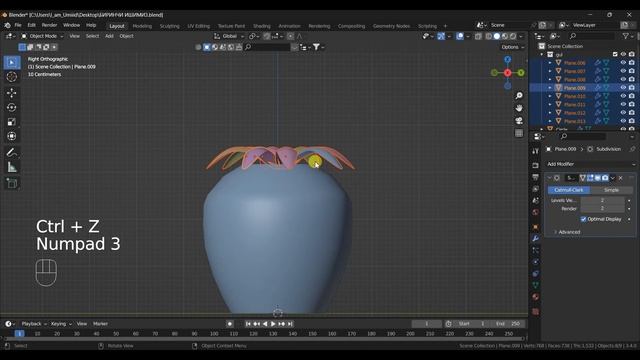Open the Object Data properties tab
This screenshot has height=360, width=640.
pyautogui.click(x=536, y=285)
